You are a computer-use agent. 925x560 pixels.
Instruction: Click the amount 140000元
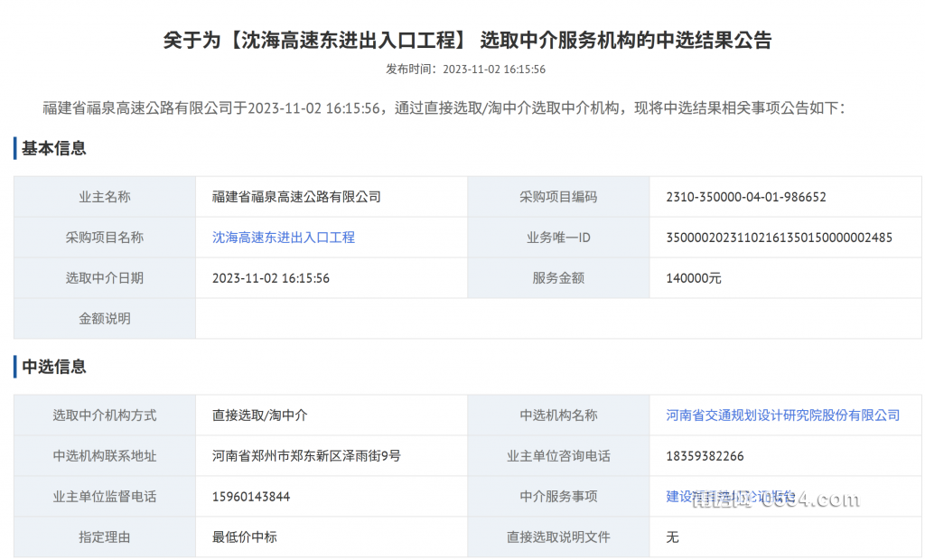tap(694, 278)
